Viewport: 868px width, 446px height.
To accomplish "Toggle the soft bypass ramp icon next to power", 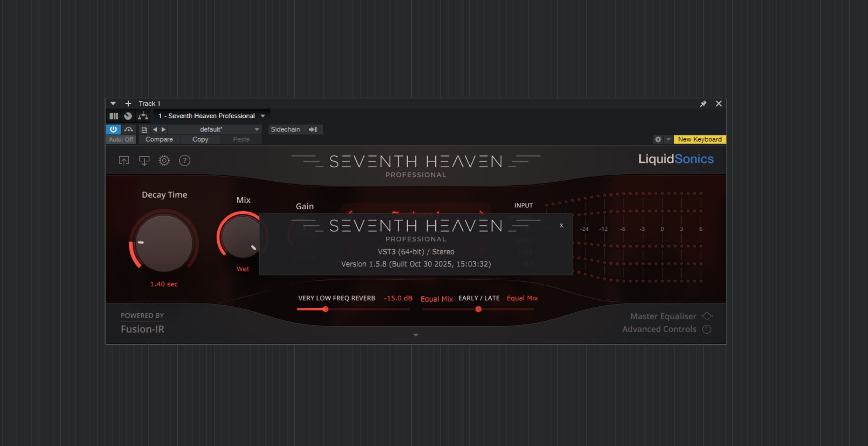I will click(x=129, y=129).
